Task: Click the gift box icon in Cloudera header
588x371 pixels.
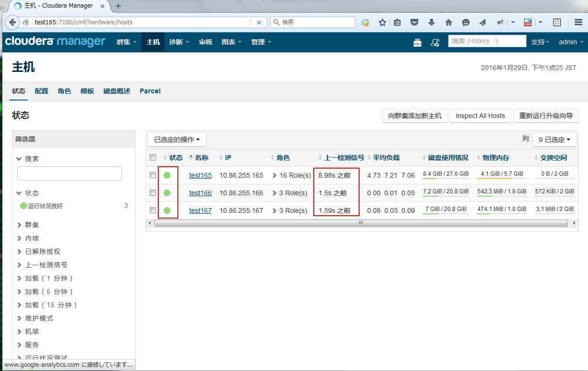Action: tap(417, 42)
